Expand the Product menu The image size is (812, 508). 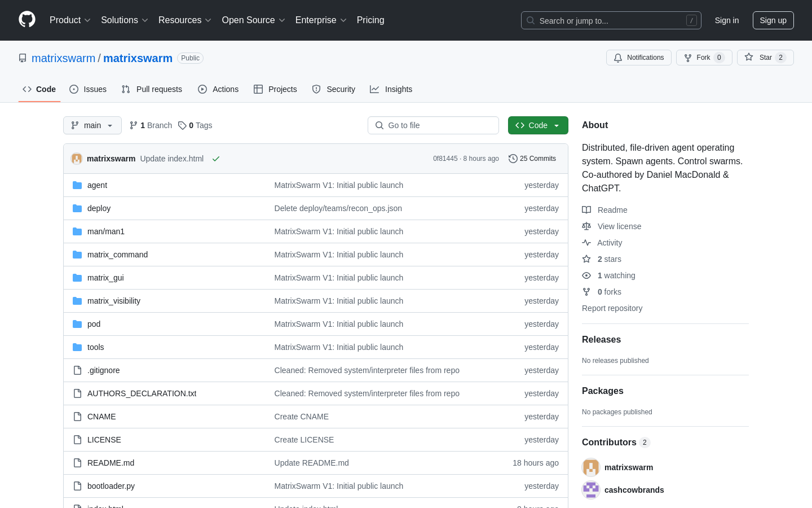coord(70,20)
